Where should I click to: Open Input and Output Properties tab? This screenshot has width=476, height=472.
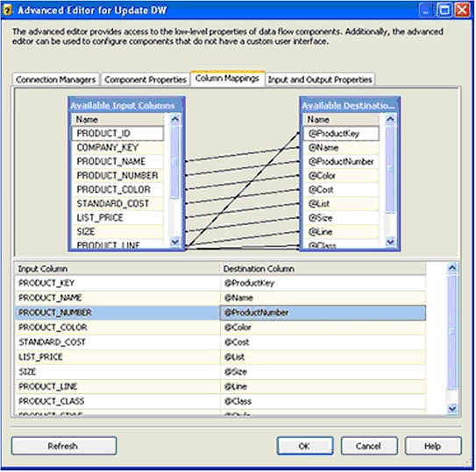point(320,80)
